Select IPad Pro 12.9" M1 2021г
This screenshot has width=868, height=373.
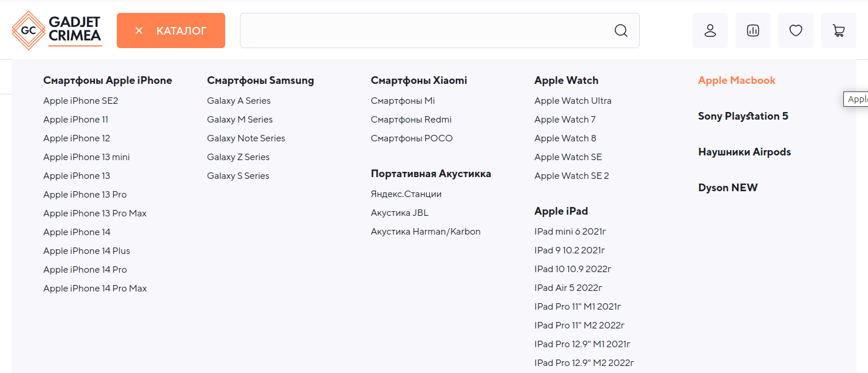pyautogui.click(x=582, y=344)
